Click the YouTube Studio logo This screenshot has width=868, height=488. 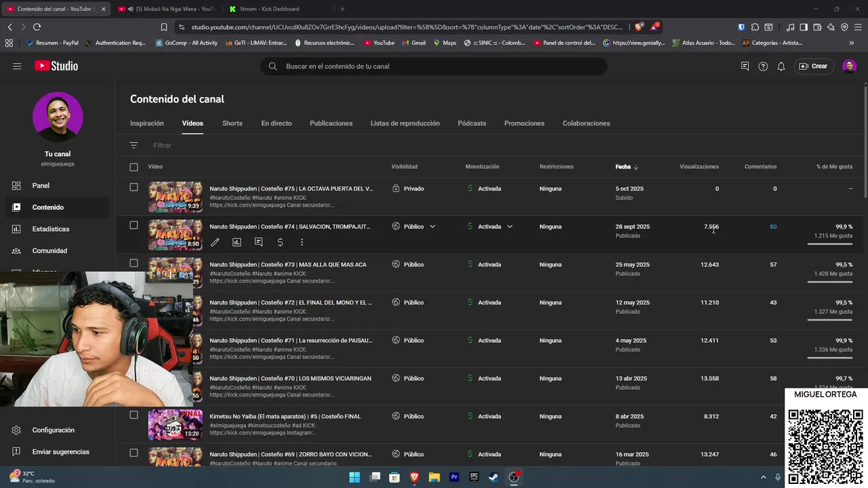coord(56,66)
